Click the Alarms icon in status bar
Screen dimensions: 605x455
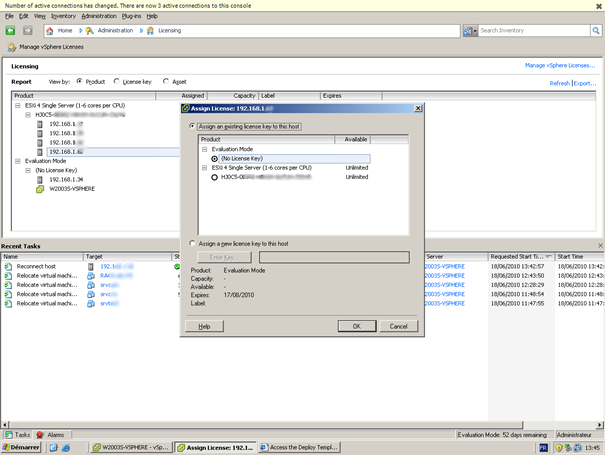40,435
